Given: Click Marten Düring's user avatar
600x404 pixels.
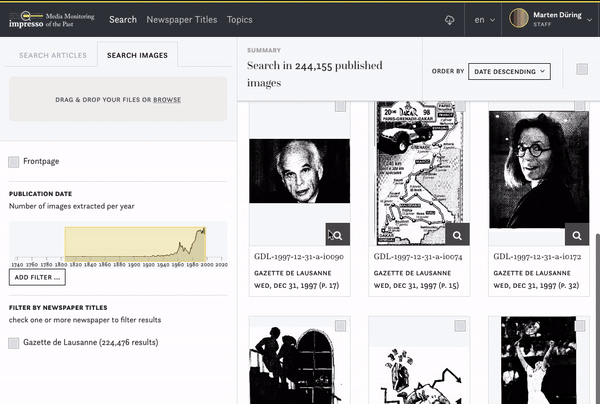Looking at the screenshot, I should [x=518, y=19].
